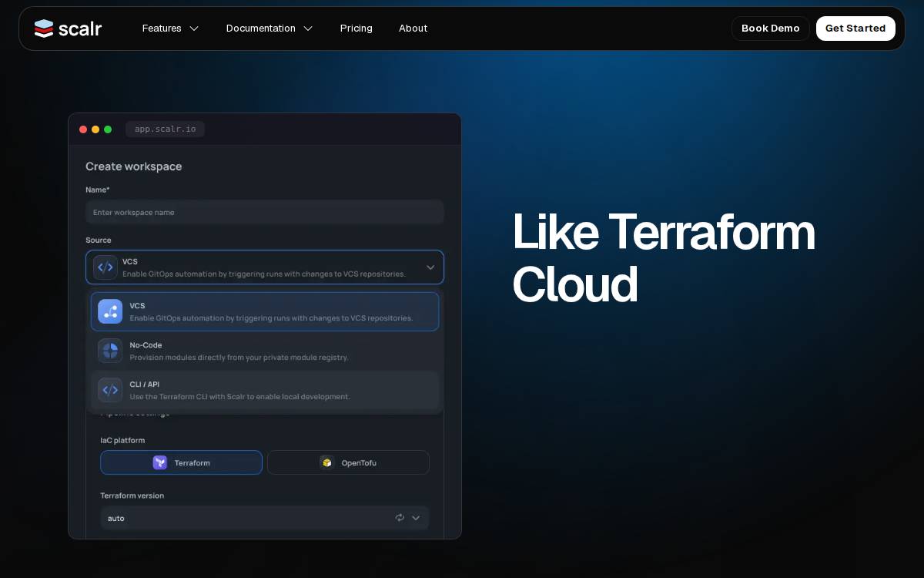Click the purple Terraform logo icon
This screenshot has height=578, width=924.
point(160,462)
